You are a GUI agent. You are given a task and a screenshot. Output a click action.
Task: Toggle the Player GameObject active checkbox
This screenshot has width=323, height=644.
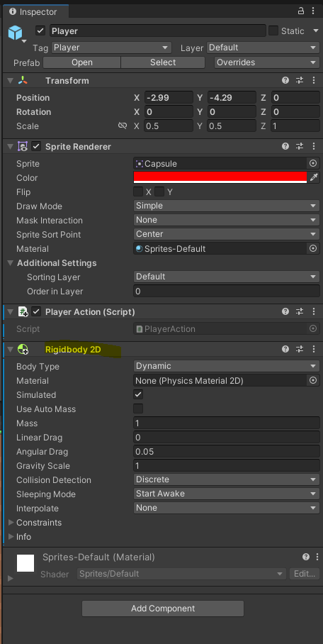tap(40, 30)
